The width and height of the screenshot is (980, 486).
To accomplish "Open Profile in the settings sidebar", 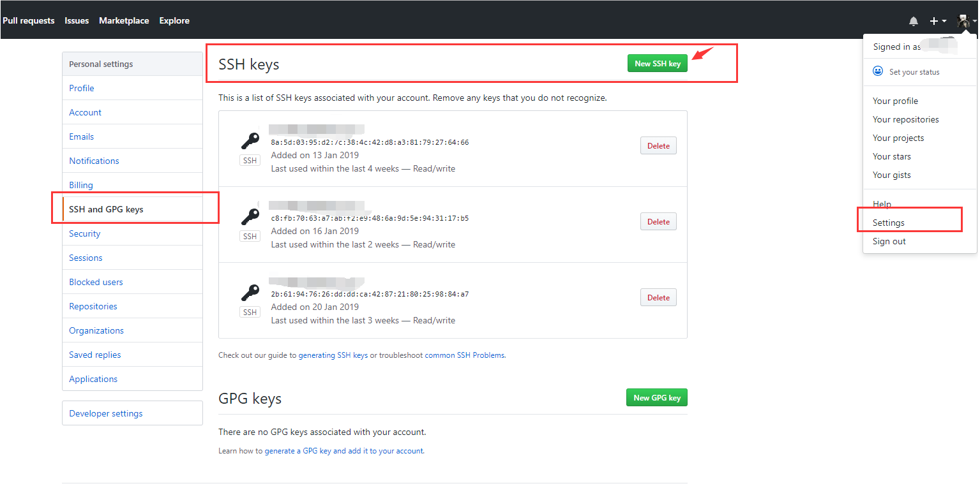I will [132, 88].
